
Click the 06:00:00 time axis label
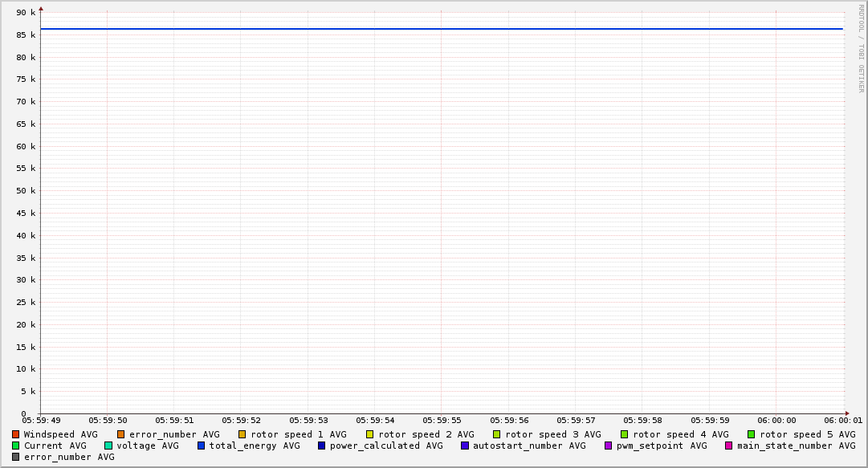[x=776, y=420]
